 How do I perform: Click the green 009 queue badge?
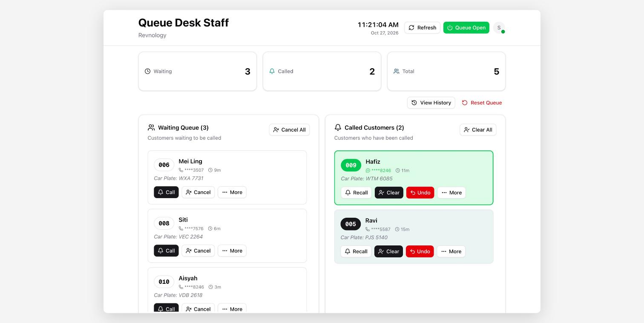351,165
